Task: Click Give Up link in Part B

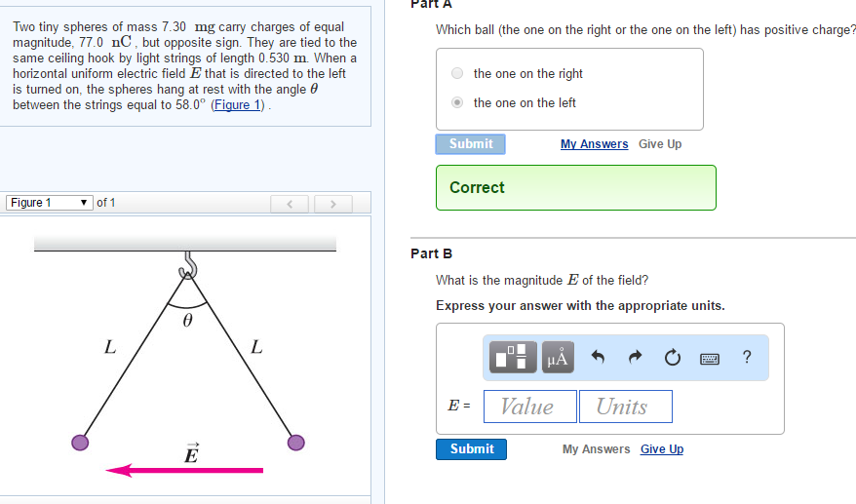Action: click(x=662, y=449)
